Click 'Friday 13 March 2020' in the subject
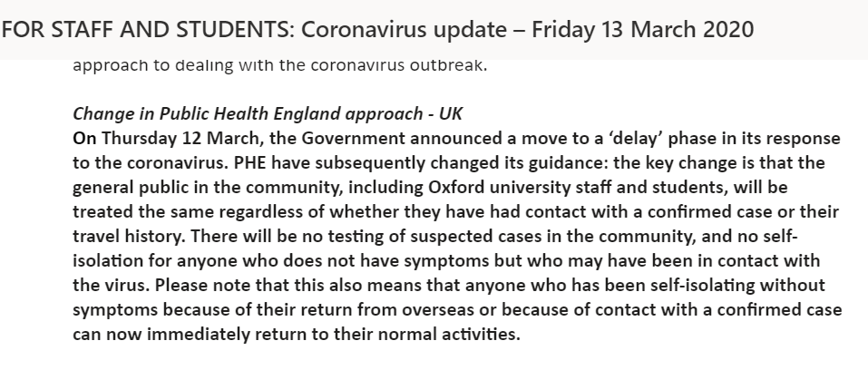Image resolution: width=868 pixels, height=370 pixels. [643, 29]
